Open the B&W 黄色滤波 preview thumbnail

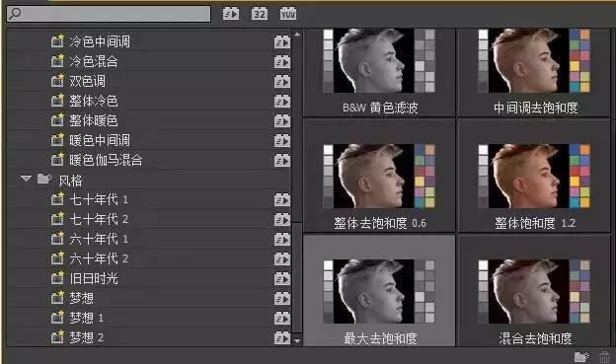tap(379, 72)
